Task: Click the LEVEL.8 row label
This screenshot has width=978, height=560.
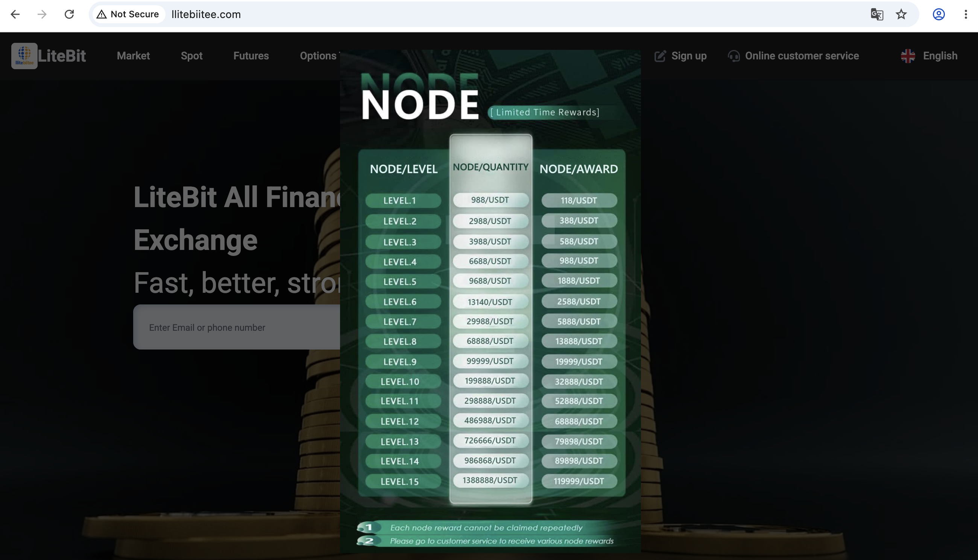Action: pos(403,342)
